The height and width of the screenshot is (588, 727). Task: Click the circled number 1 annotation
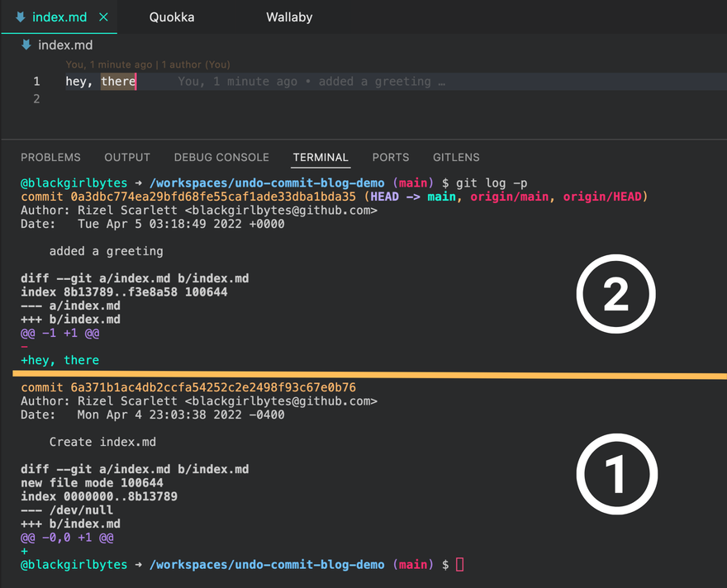(615, 474)
